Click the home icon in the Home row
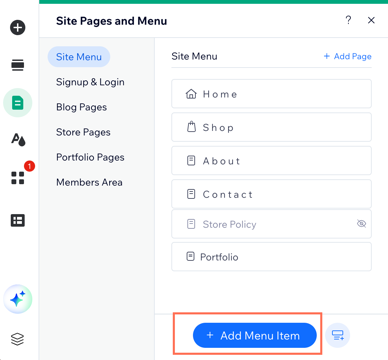The height and width of the screenshot is (360, 388). click(x=191, y=94)
